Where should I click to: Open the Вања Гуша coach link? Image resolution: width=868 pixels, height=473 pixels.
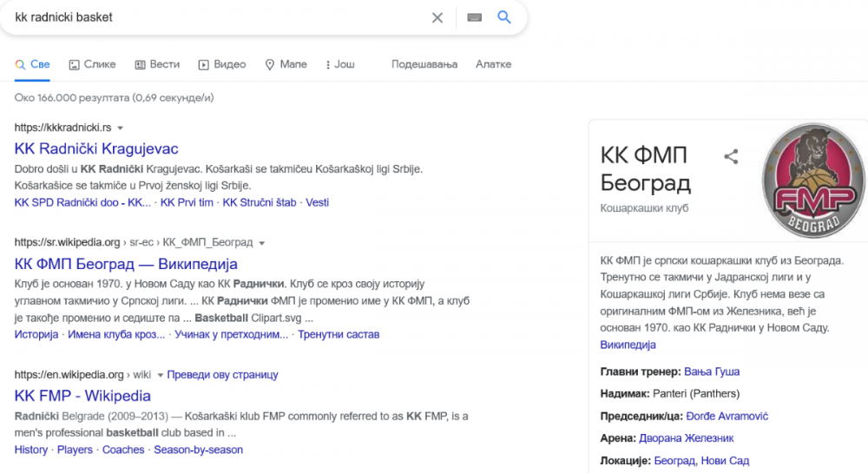712,371
